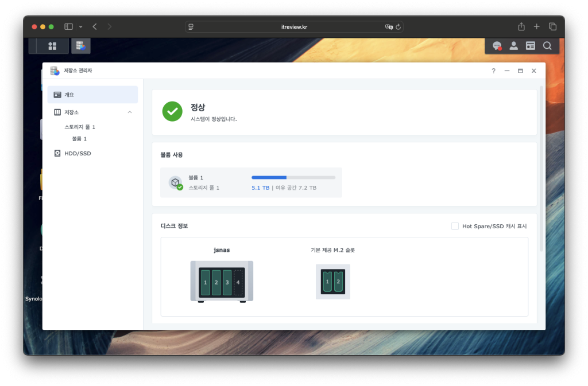Click the volume usage progress bar
This screenshot has width=588, height=386.
point(293,177)
